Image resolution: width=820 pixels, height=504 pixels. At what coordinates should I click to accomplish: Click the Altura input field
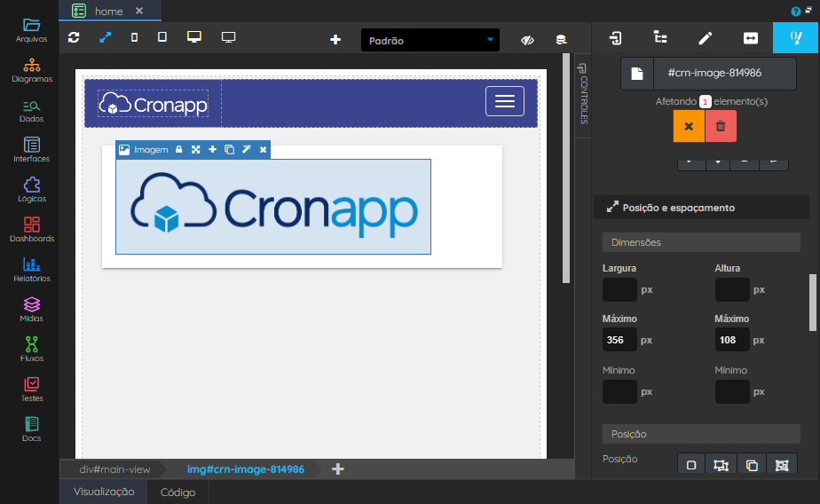732,289
